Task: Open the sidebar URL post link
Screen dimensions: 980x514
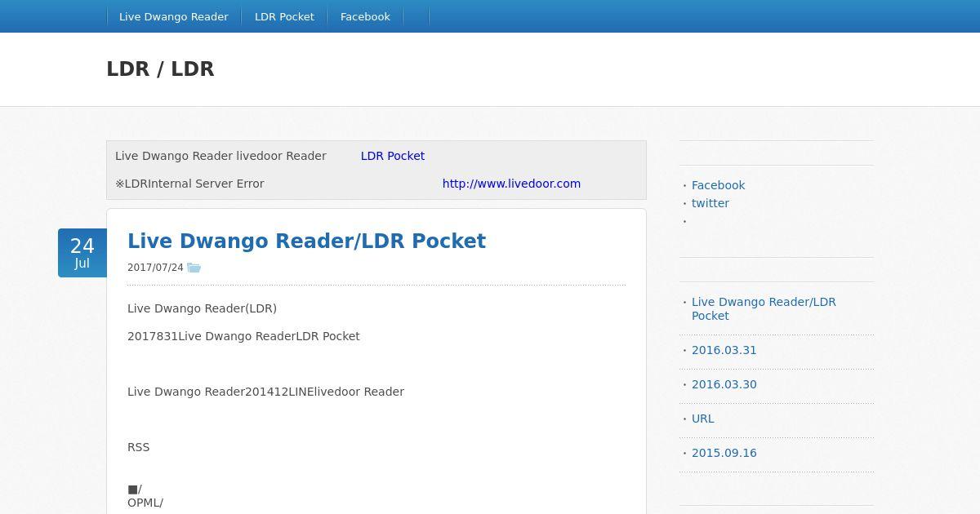Action: (x=702, y=419)
